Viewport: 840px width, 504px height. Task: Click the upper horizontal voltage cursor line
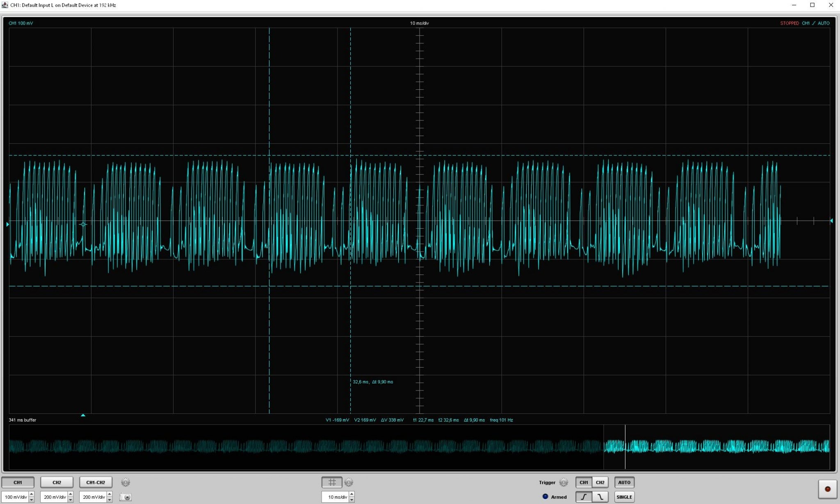click(419, 155)
